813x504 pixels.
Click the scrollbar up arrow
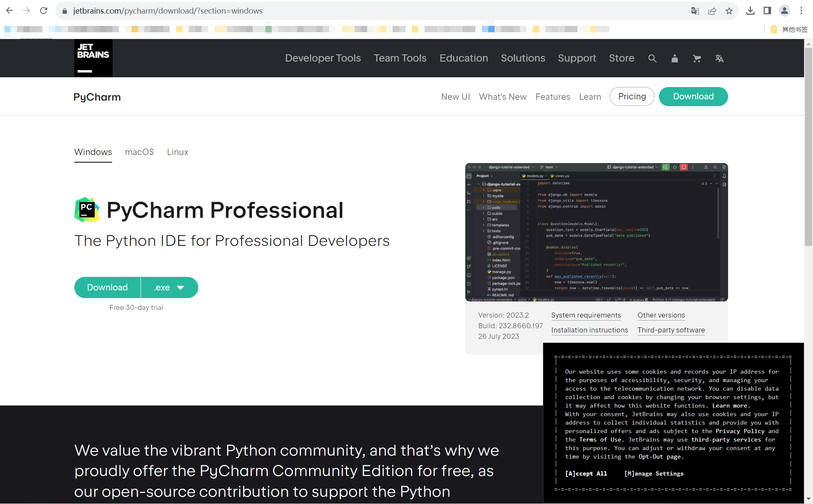808,43
